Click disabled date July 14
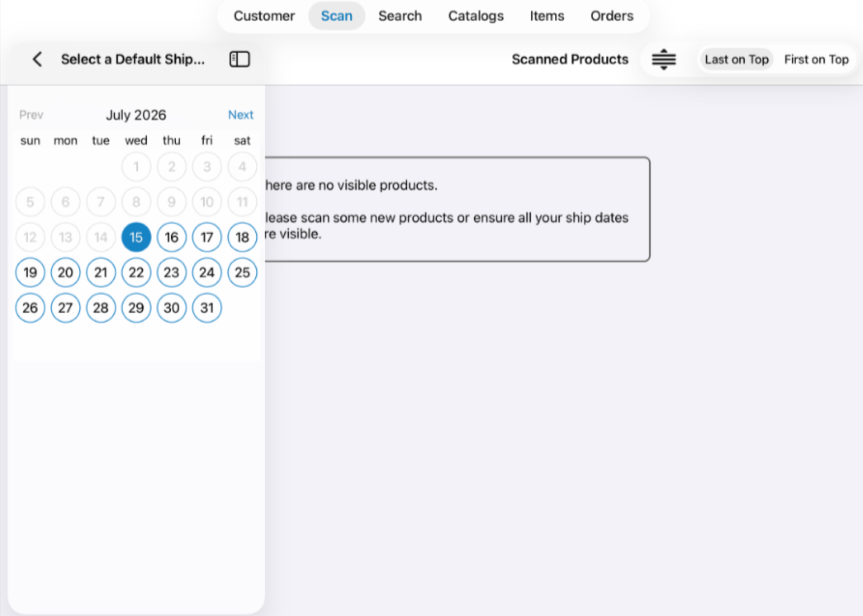863x616 pixels. pos(100,237)
